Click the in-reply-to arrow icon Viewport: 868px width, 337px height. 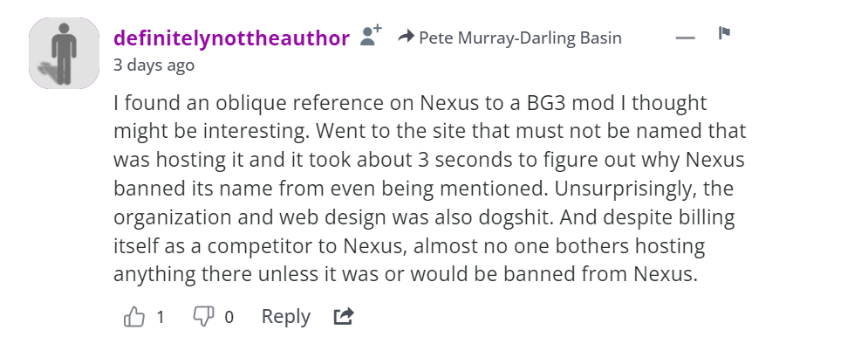pyautogui.click(x=407, y=38)
